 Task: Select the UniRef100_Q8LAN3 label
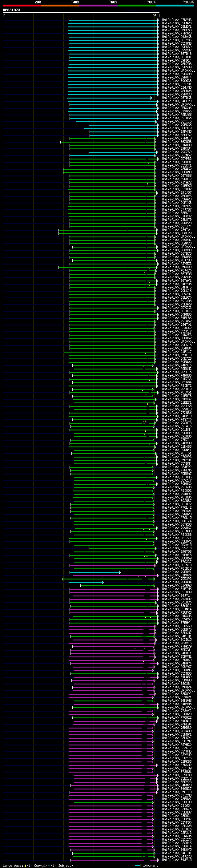coord(177,172)
